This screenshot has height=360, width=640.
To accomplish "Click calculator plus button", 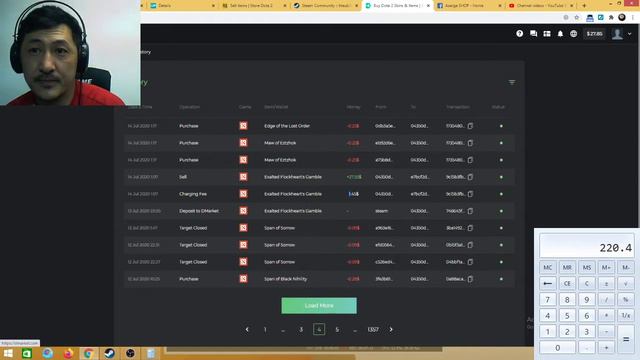I will pyautogui.click(x=606, y=347).
